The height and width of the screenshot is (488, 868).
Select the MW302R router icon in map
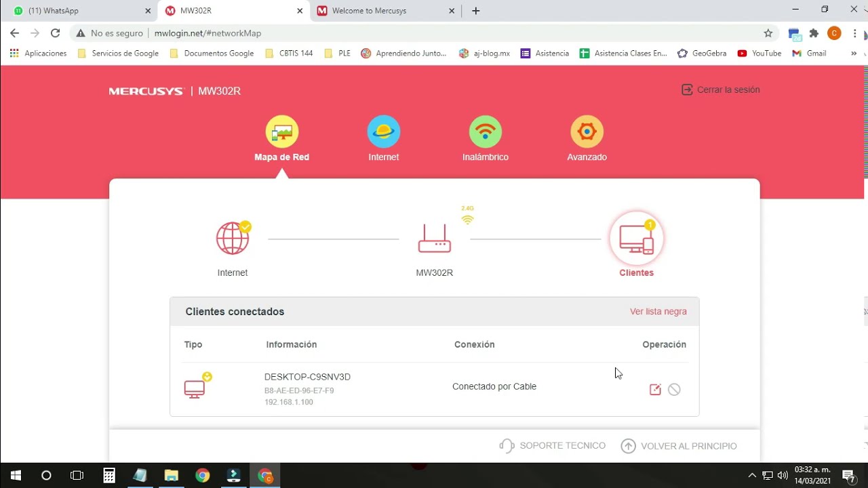[435, 239]
